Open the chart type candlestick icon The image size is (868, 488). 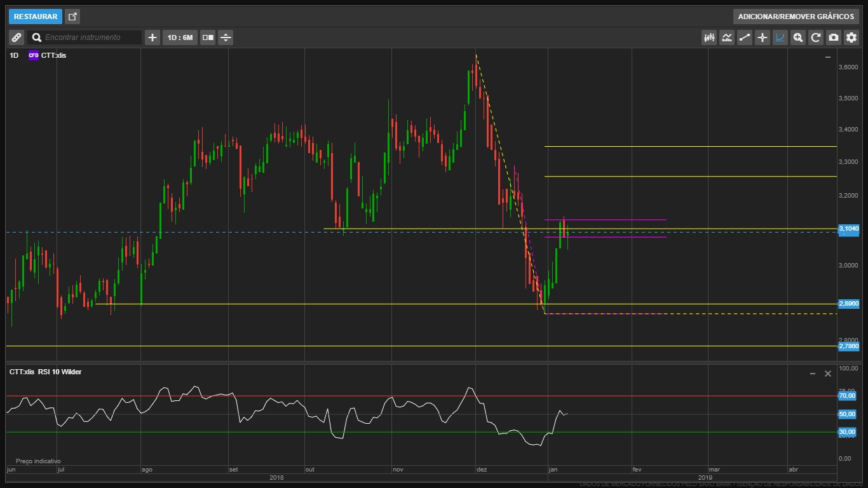[x=709, y=37]
